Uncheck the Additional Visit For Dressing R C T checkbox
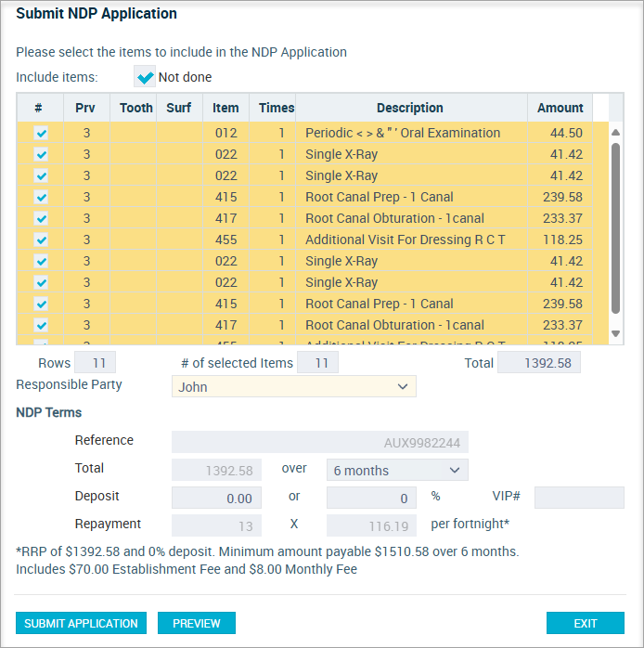 point(42,240)
